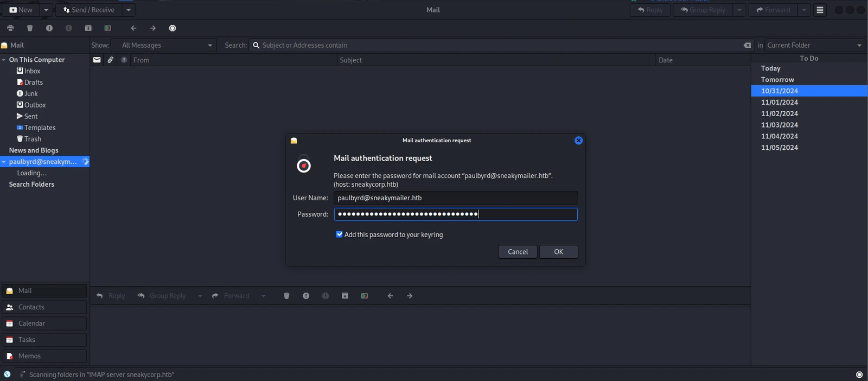Select the Junk folder
The image size is (868, 381).
(x=27, y=94)
